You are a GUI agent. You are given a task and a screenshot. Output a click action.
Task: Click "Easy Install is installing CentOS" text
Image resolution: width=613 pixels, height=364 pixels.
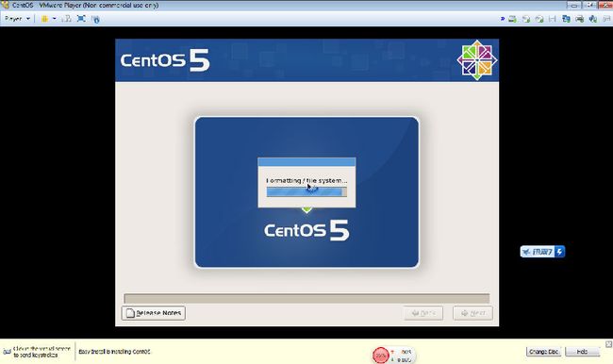tap(114, 352)
